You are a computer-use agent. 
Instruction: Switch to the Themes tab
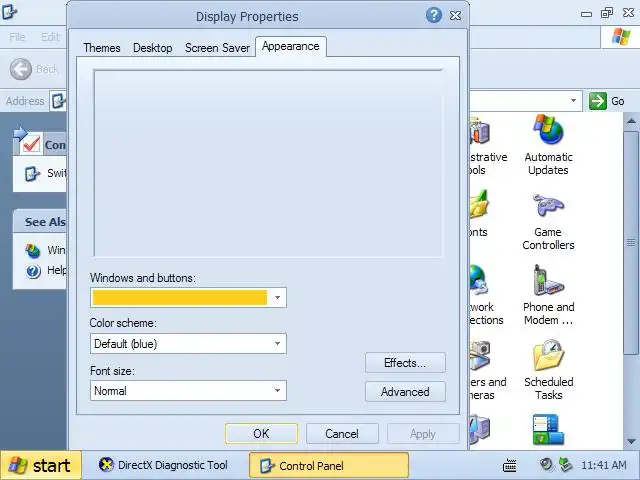(102, 48)
